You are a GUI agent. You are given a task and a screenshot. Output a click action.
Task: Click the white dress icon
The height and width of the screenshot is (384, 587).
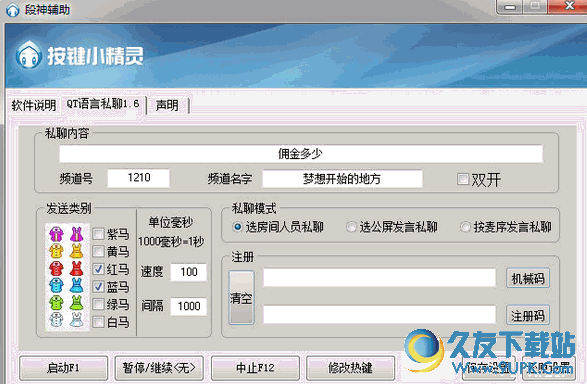(x=76, y=320)
